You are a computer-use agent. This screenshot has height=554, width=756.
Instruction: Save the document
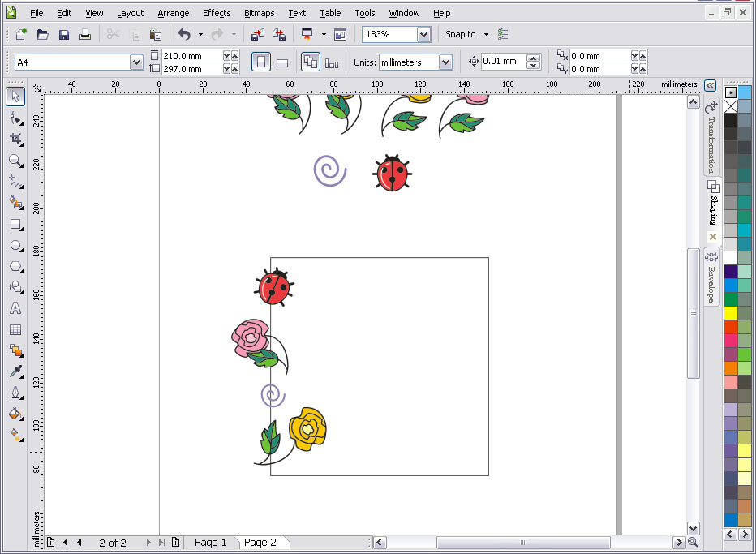(x=63, y=34)
